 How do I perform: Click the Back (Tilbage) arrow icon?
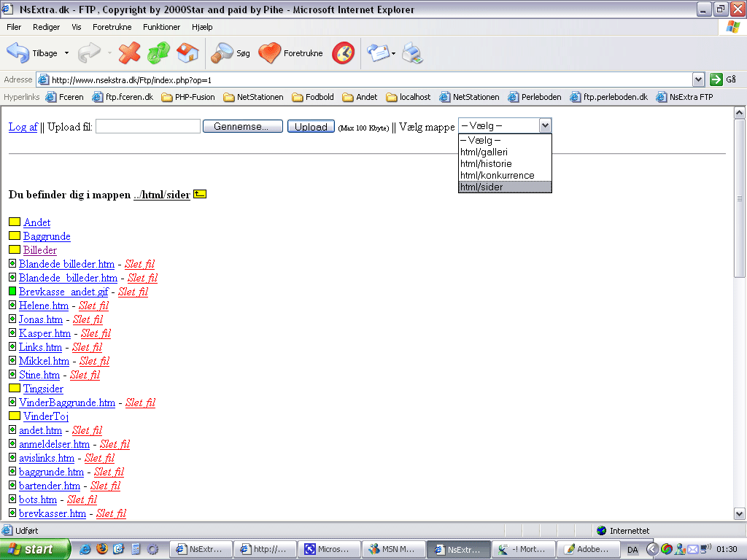coord(18,53)
